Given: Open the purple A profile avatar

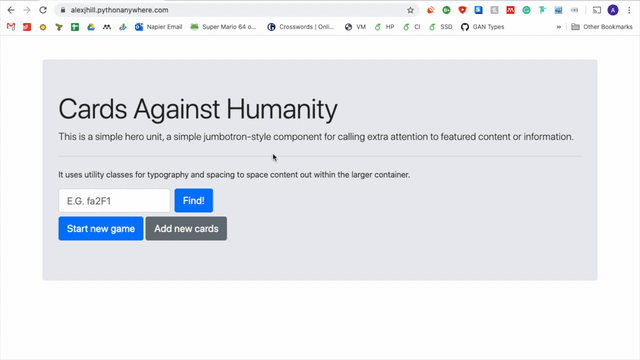Looking at the screenshot, I should coord(613,10).
